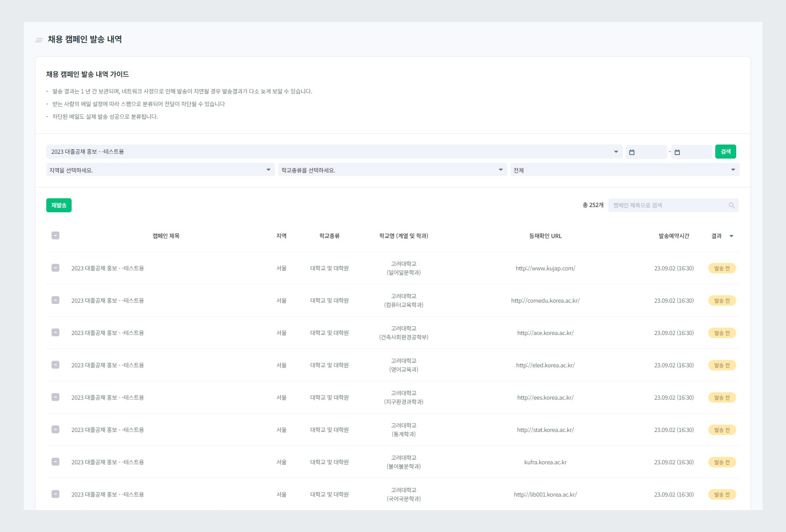786x532 pixels.
Task: Open link http://www.kujap.com/
Action: click(545, 268)
